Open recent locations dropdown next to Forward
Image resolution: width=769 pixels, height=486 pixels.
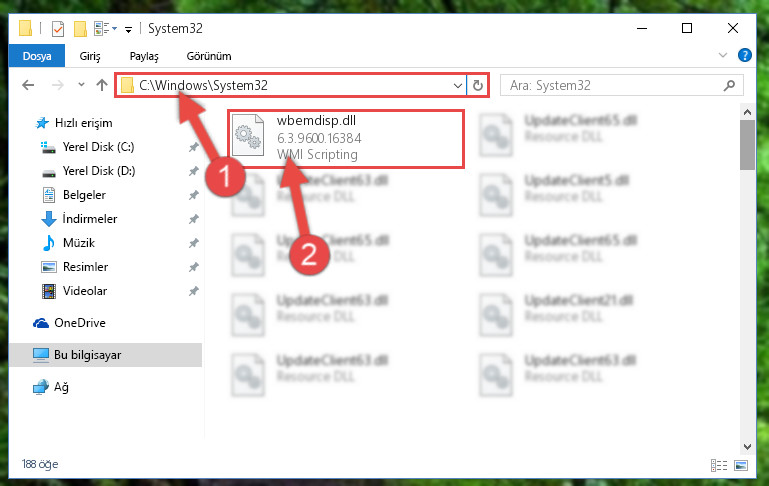pos(81,85)
